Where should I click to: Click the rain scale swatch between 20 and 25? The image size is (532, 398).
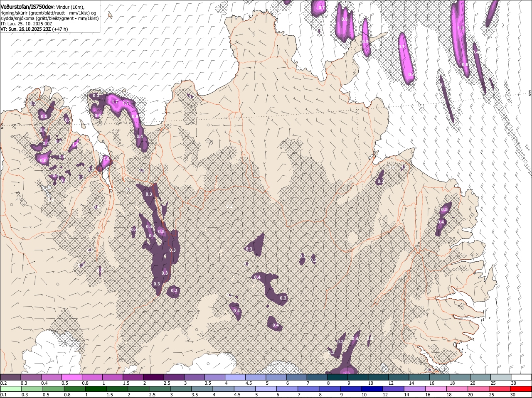point(478,389)
